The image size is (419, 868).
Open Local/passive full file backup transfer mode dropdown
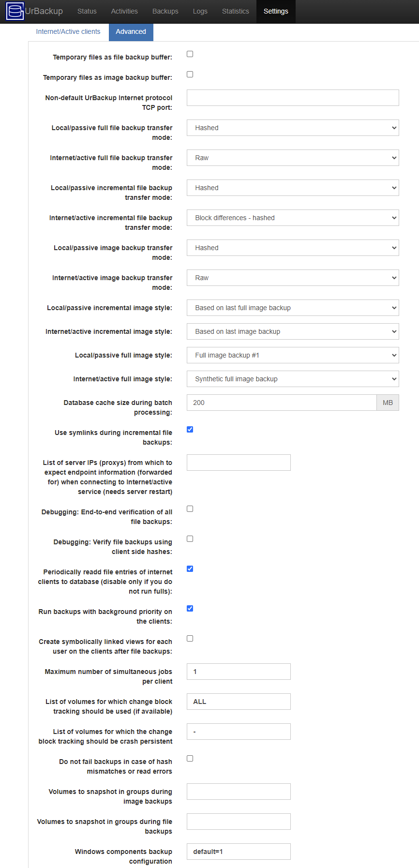(x=293, y=128)
